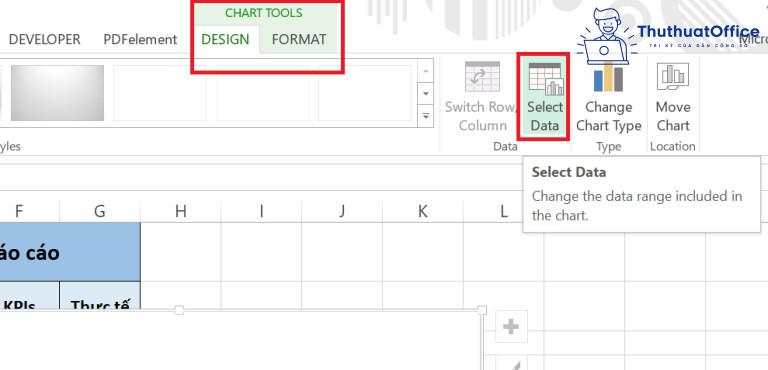Image resolution: width=768 pixels, height=370 pixels.
Task: Select column L header
Action: 504,211
